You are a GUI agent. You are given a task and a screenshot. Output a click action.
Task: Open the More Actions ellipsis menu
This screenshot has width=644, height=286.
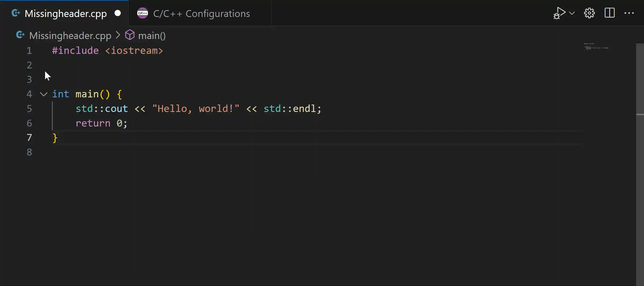630,13
